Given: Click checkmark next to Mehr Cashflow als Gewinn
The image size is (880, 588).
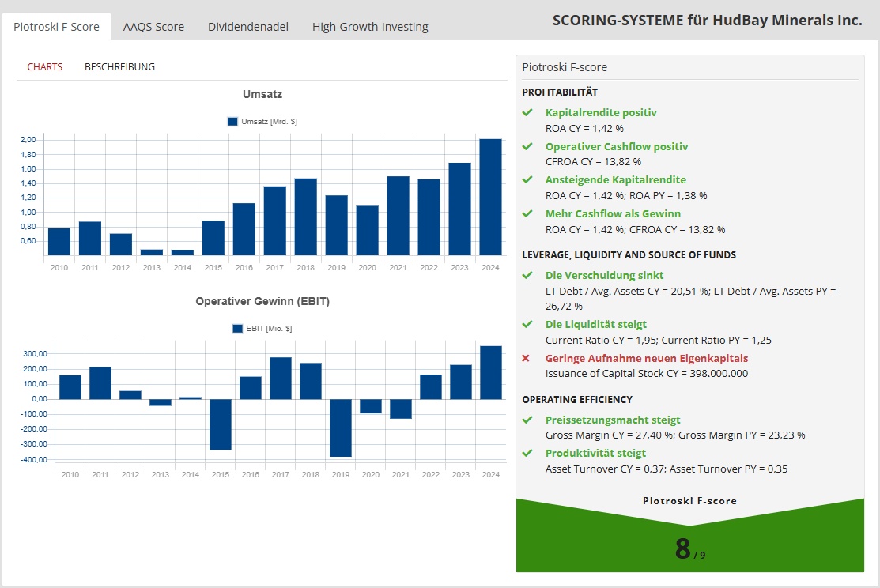Looking at the screenshot, I should [527, 214].
